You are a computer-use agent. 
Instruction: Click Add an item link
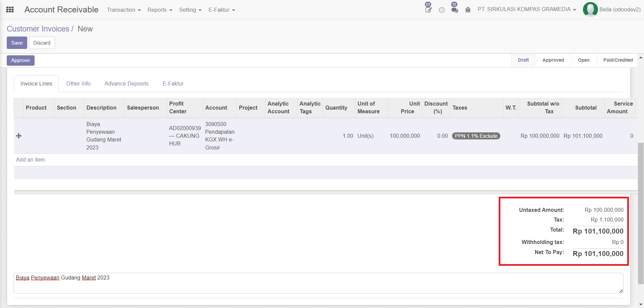point(31,160)
